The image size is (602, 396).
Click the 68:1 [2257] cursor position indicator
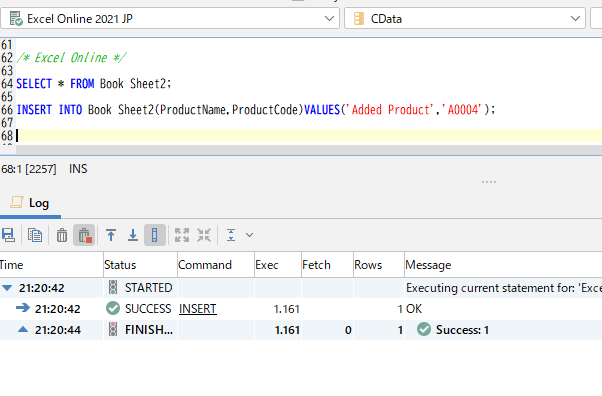pos(29,169)
